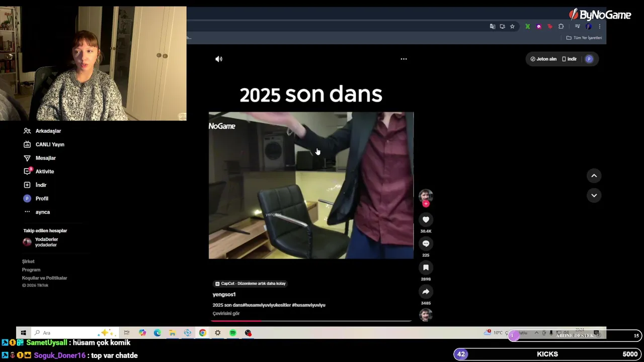Seek on the red video progress bar

coord(311,320)
